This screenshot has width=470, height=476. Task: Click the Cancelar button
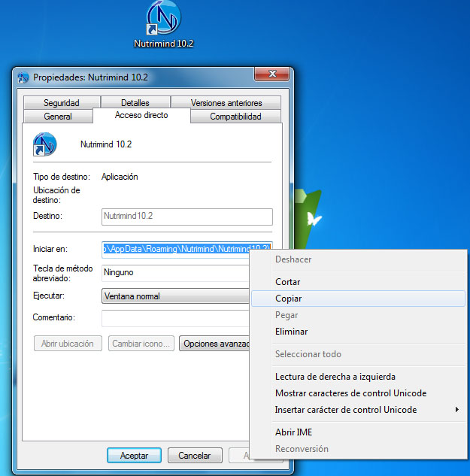[195, 456]
